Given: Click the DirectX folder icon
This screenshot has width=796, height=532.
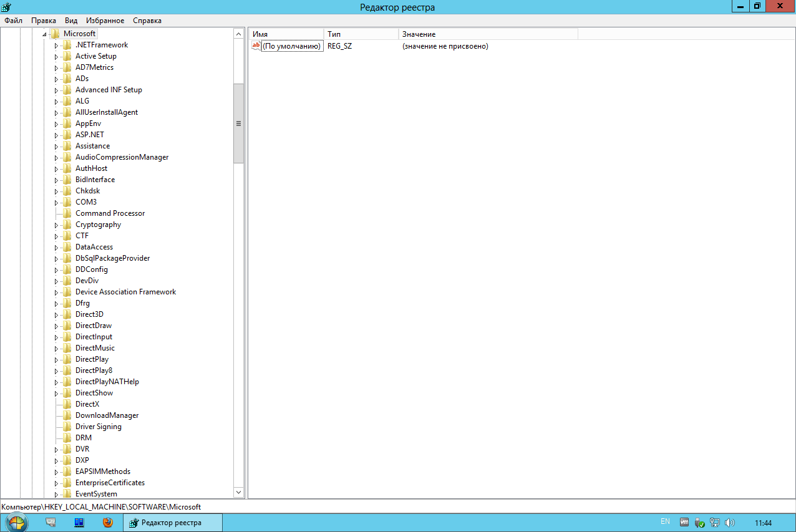Looking at the screenshot, I should [x=67, y=404].
